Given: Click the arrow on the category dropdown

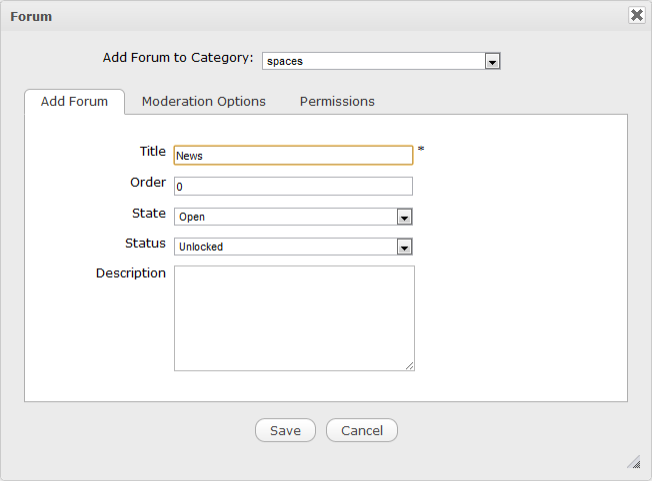Looking at the screenshot, I should (492, 61).
